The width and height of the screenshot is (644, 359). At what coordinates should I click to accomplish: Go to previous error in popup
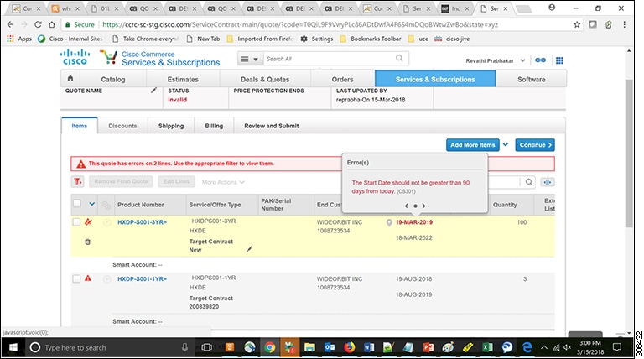[x=407, y=206]
